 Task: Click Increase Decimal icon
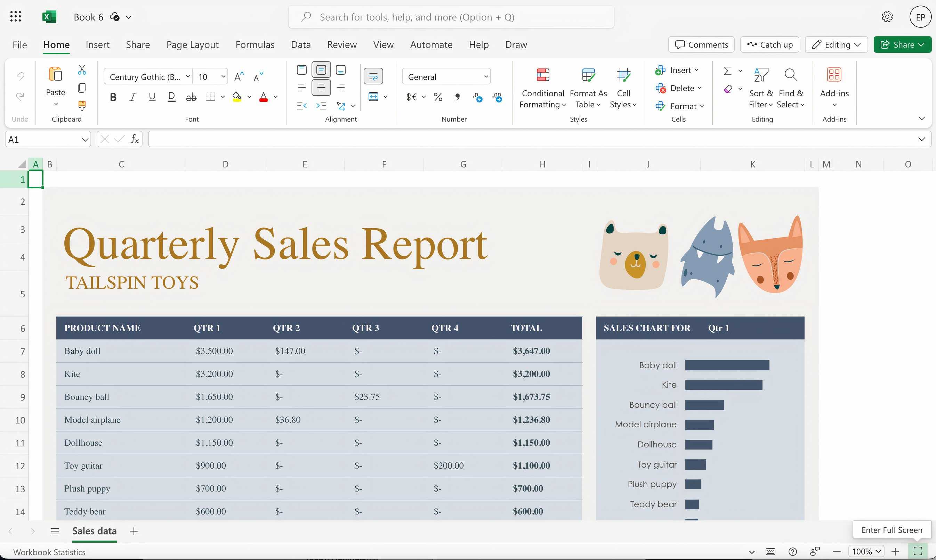coord(477,97)
